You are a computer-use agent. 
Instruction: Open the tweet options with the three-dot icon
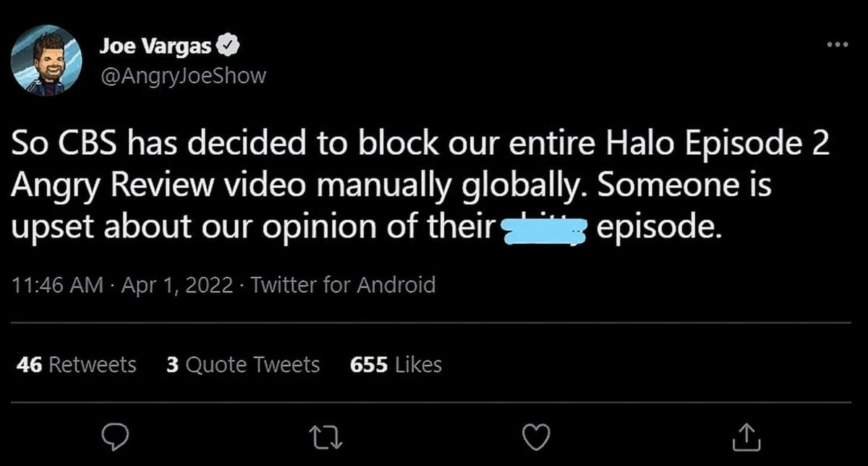pyautogui.click(x=837, y=43)
